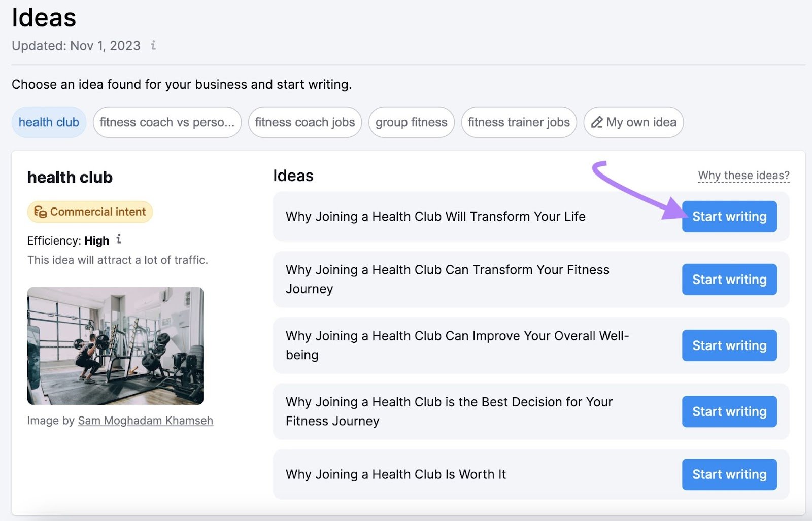The height and width of the screenshot is (521, 812).
Task: Start writing about Transform Your Fitness Journey idea
Action: (729, 279)
